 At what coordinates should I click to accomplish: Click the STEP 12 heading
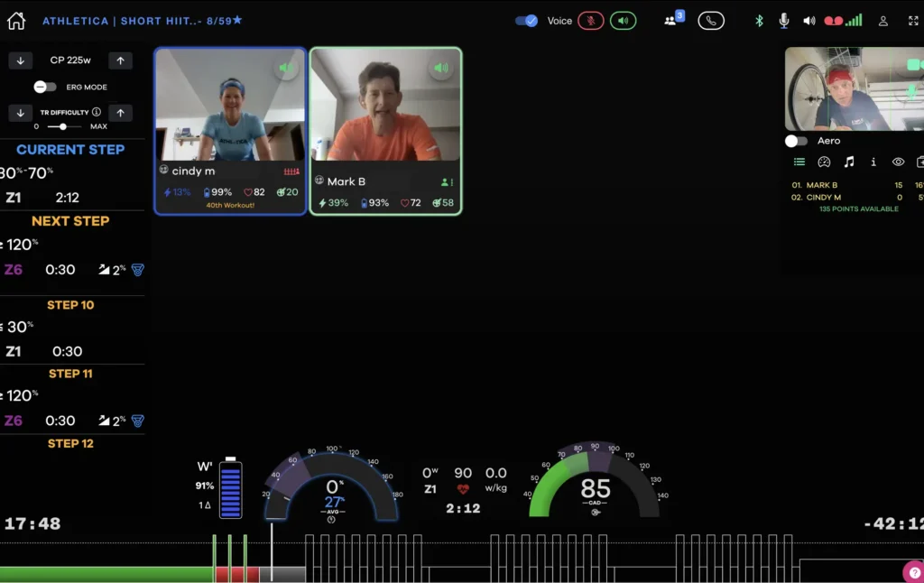70,443
